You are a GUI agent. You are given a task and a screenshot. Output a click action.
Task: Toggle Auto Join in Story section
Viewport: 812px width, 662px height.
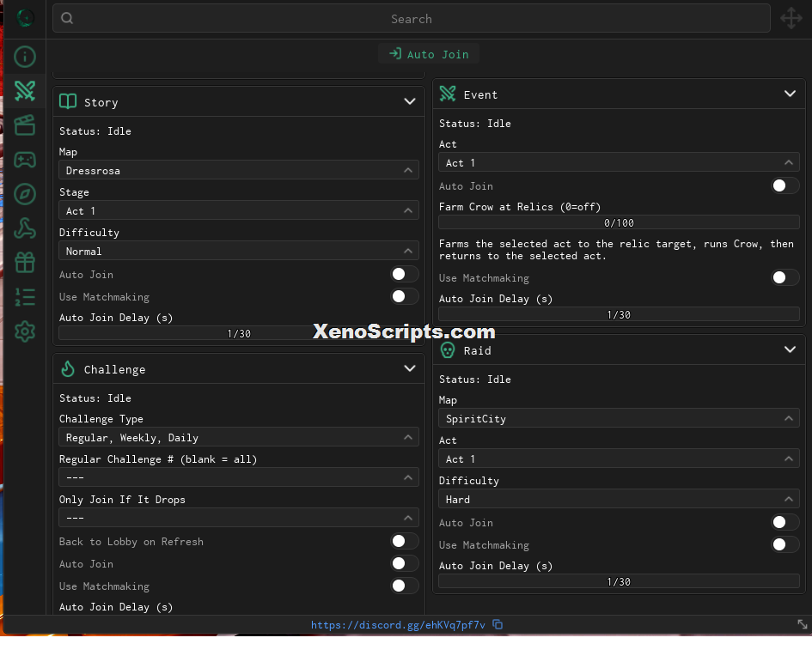[405, 274]
